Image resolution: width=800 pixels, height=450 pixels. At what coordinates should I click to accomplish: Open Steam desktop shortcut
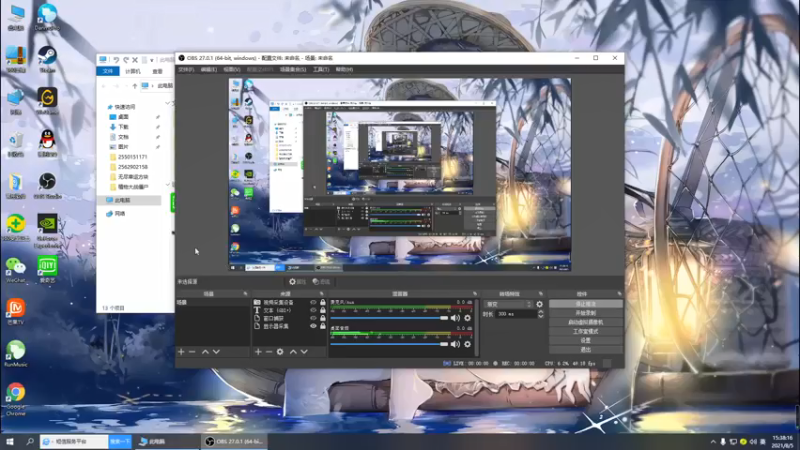point(47,59)
